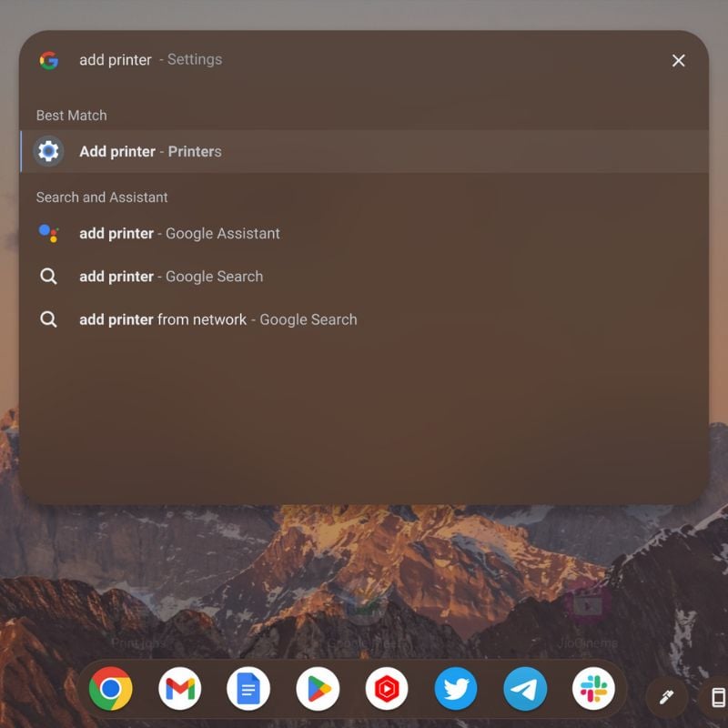728x728 pixels.
Task: Click the Google logo in the search bar
Action: (47, 59)
